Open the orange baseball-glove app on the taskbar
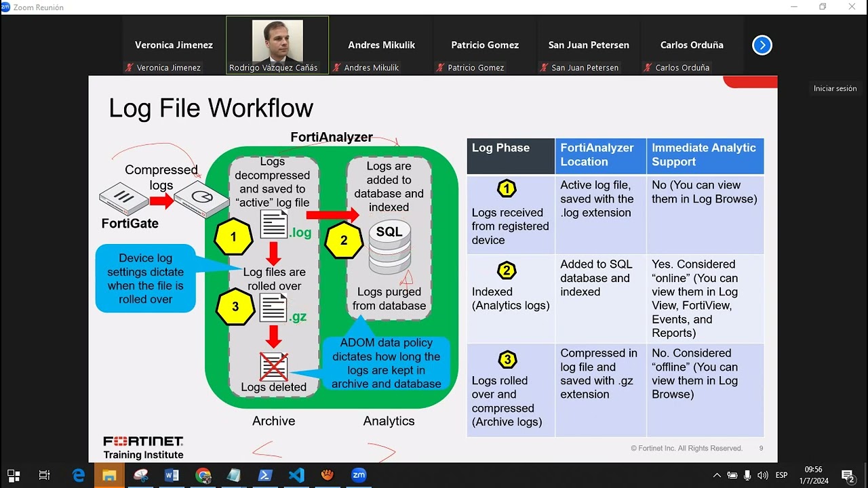The width and height of the screenshot is (868, 488). pos(328,475)
